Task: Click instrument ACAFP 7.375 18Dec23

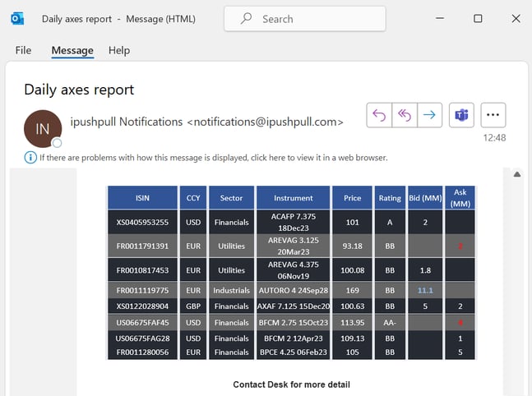Action: (294, 222)
